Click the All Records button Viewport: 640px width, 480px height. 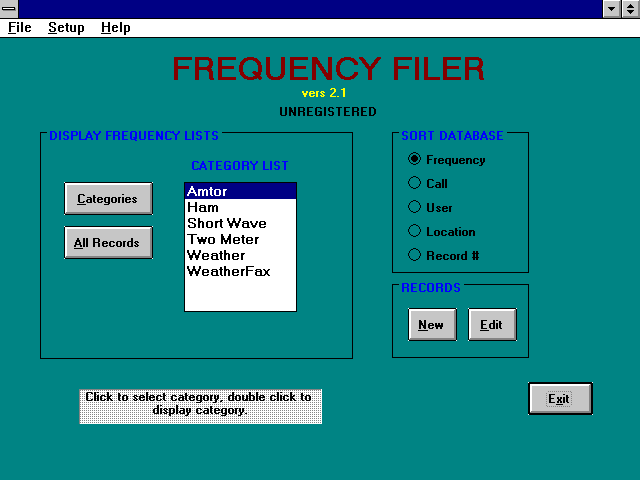108,243
